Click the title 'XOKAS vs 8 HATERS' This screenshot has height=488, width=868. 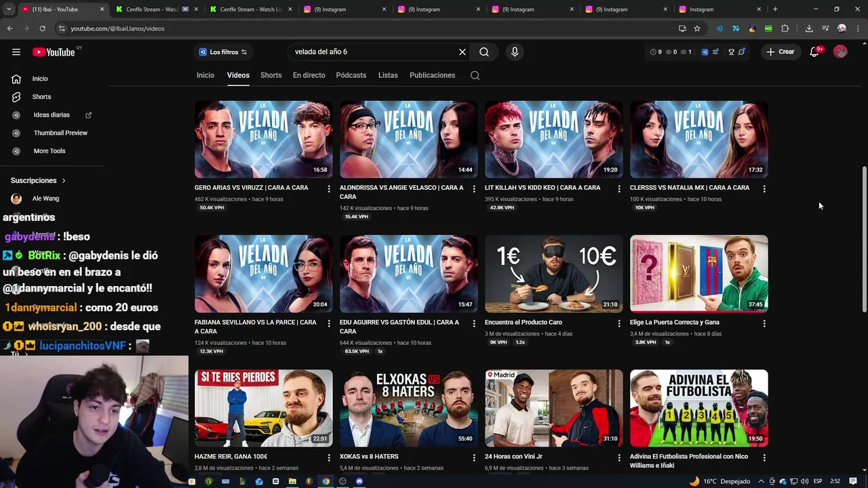(x=369, y=457)
